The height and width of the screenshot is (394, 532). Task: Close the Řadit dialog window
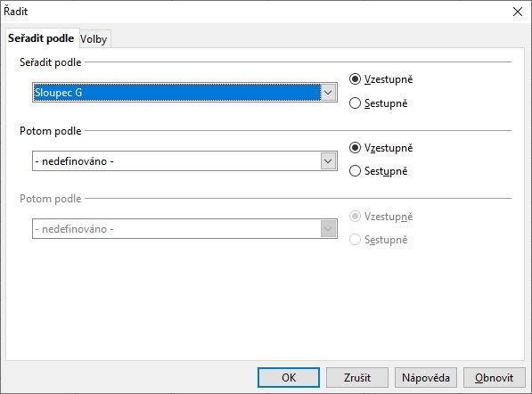click(x=518, y=12)
